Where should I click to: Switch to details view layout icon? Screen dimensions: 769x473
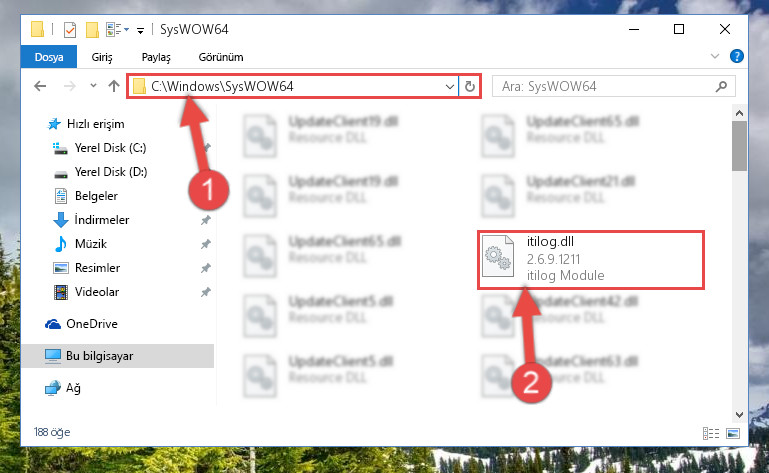coord(711,433)
